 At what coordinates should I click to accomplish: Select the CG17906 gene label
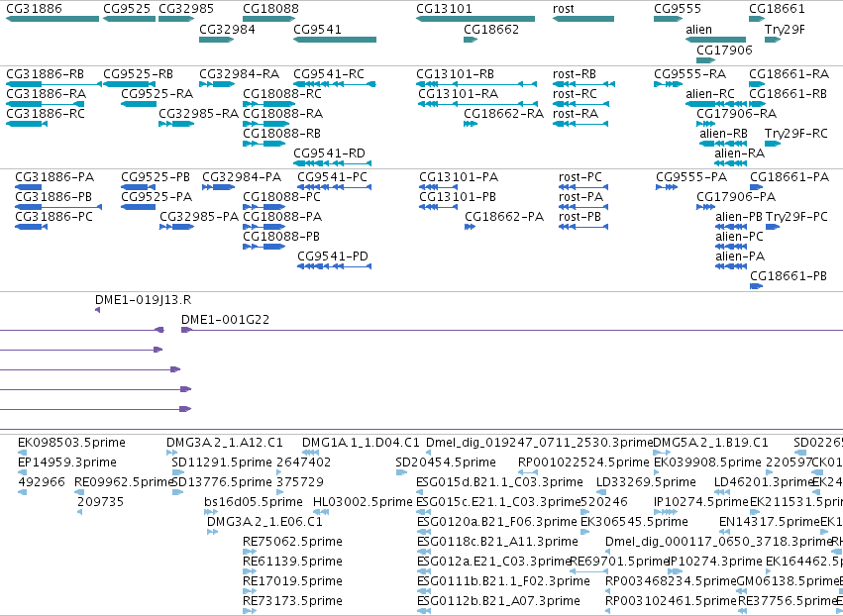pos(724,50)
